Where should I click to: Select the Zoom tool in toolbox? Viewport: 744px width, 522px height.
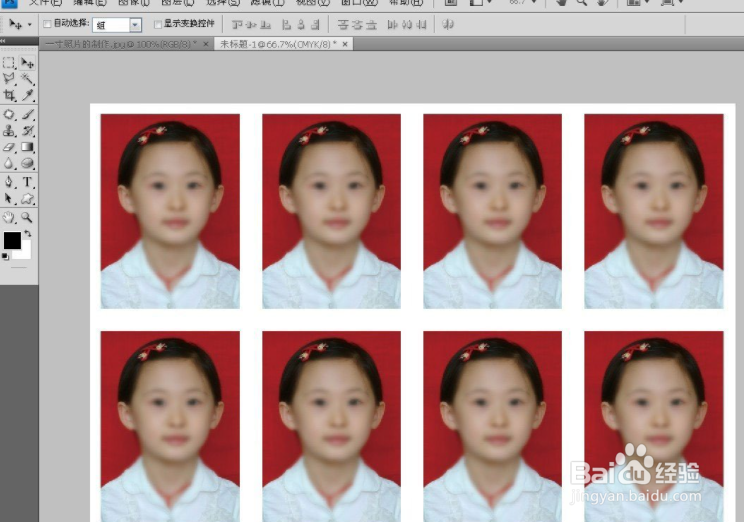click(28, 217)
